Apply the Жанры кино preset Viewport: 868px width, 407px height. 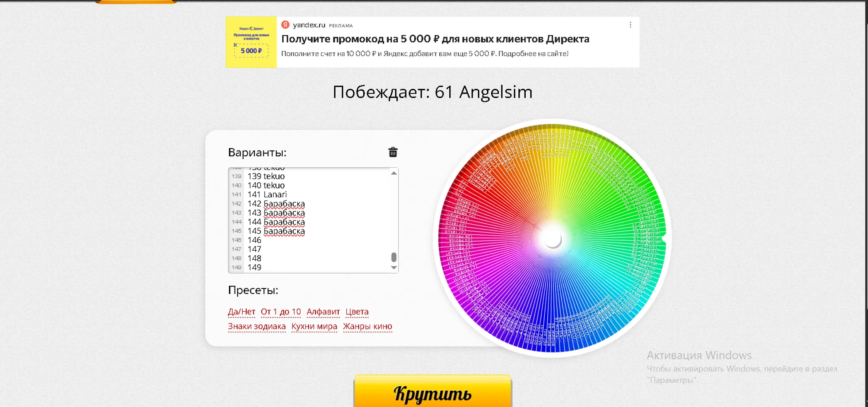pyautogui.click(x=368, y=326)
